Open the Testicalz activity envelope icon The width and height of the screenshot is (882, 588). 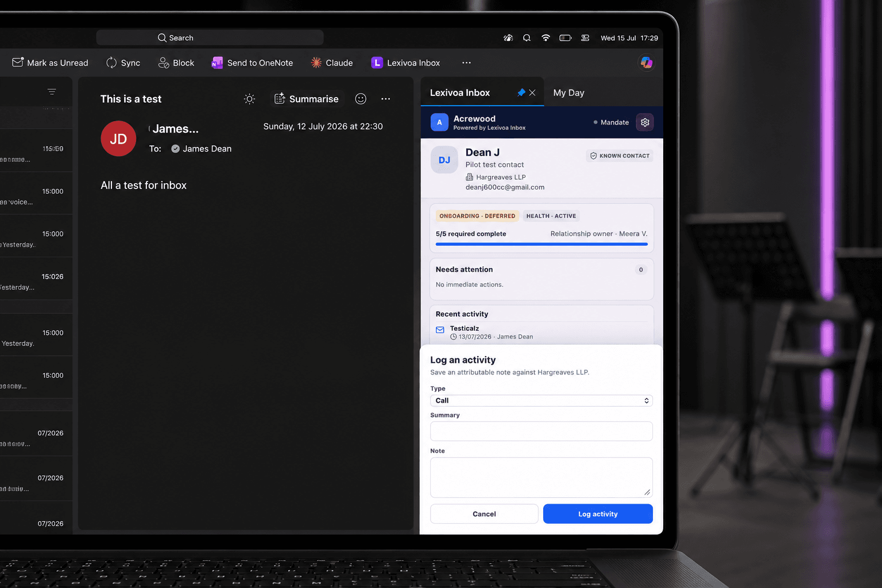tap(440, 330)
